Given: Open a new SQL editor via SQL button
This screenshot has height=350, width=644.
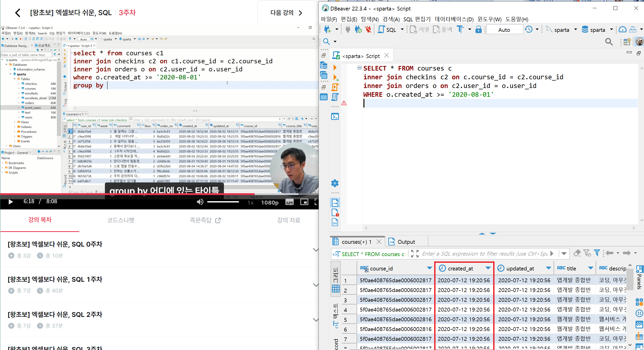Looking at the screenshot, I should [387, 30].
